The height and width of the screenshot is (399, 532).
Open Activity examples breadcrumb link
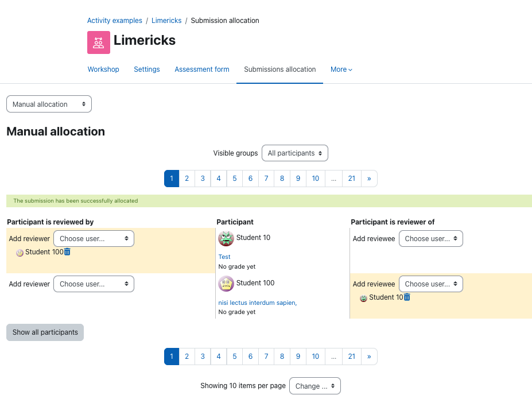115,20
